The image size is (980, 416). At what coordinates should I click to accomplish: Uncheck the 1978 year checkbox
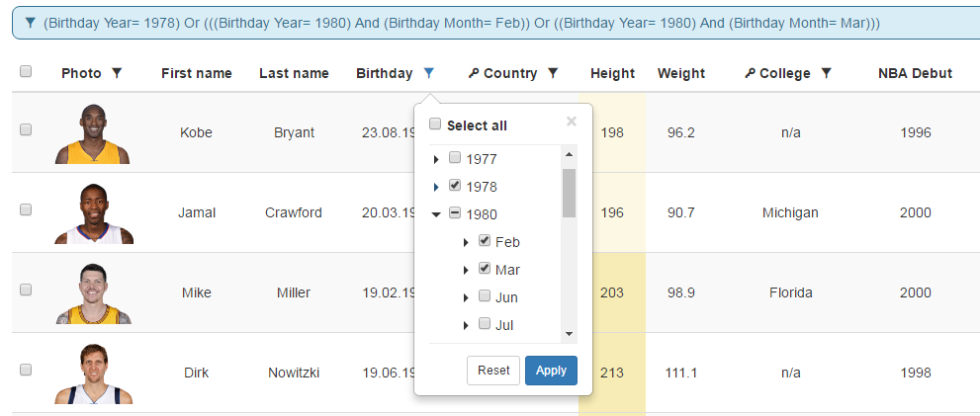pos(455,186)
